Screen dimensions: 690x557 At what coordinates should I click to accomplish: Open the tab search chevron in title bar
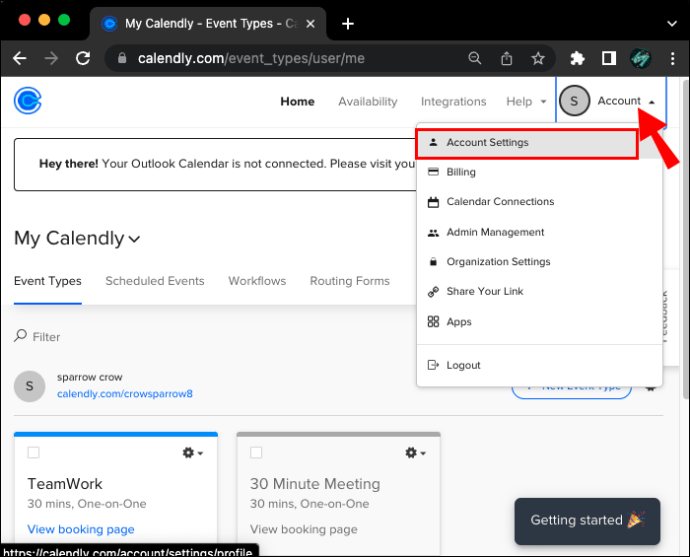click(672, 23)
